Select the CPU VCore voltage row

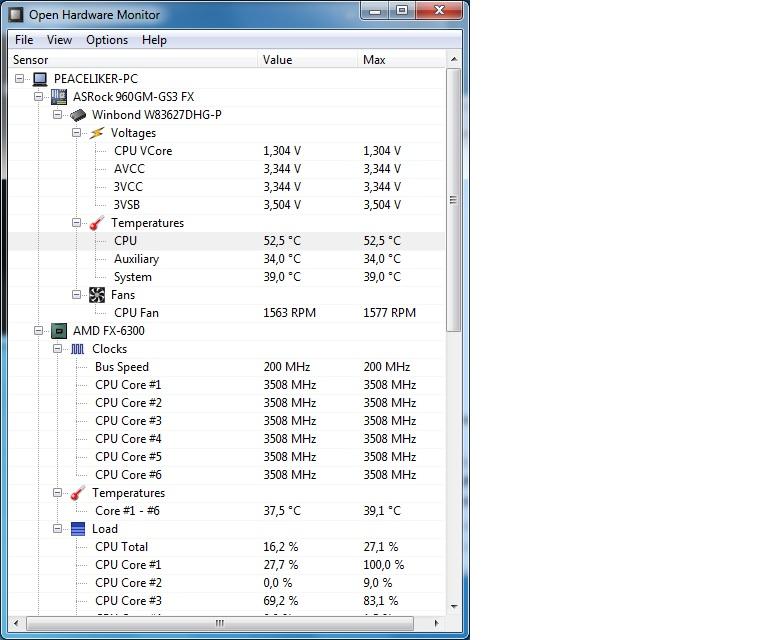coord(227,151)
